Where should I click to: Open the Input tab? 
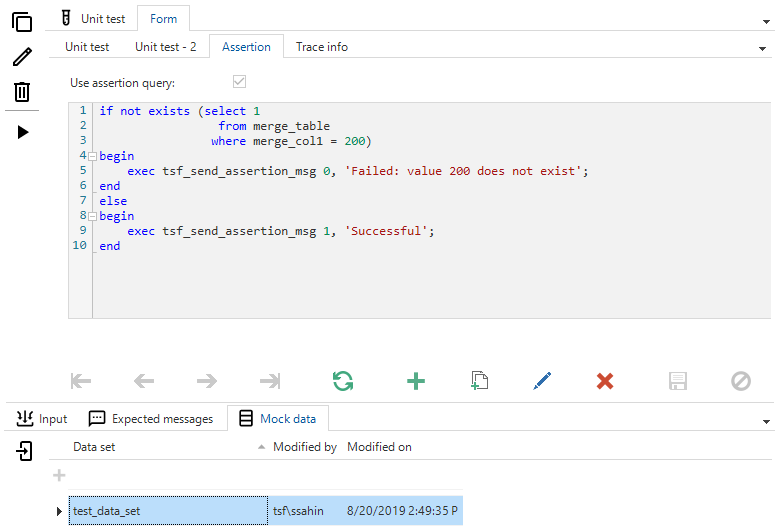42,419
